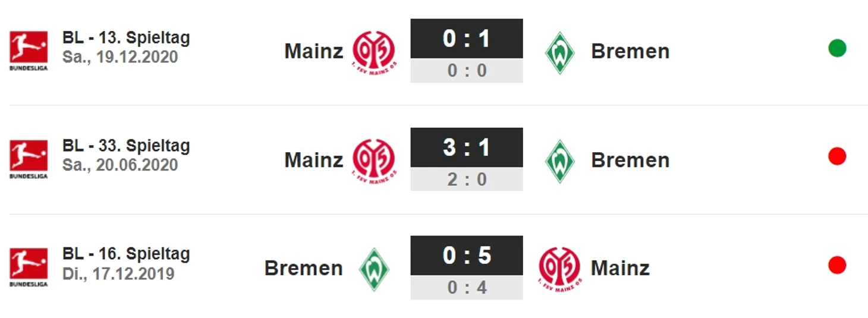Click the BL - 33. Spieltag link
This screenshot has height=318, width=868.
point(126,146)
